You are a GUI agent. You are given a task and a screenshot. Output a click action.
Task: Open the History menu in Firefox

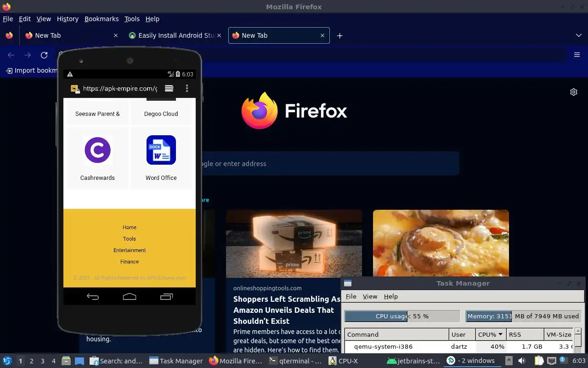pos(68,19)
